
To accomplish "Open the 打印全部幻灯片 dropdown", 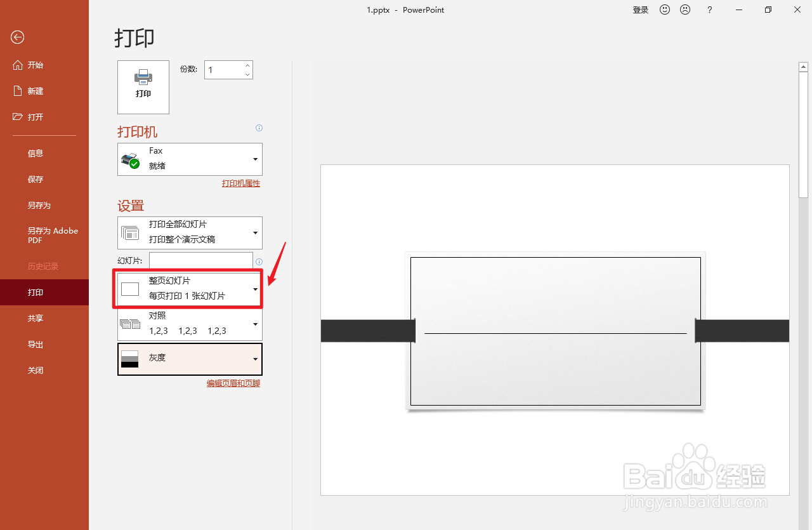I will point(190,232).
